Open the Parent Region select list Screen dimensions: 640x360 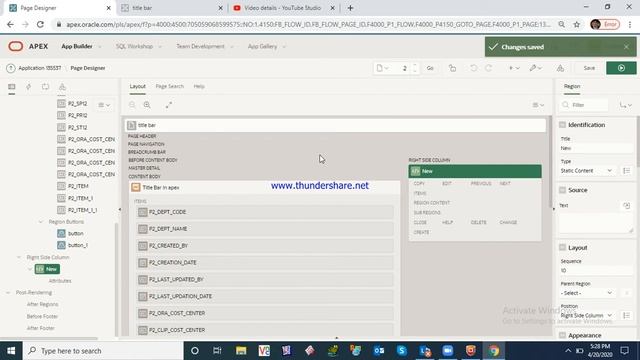click(587, 293)
